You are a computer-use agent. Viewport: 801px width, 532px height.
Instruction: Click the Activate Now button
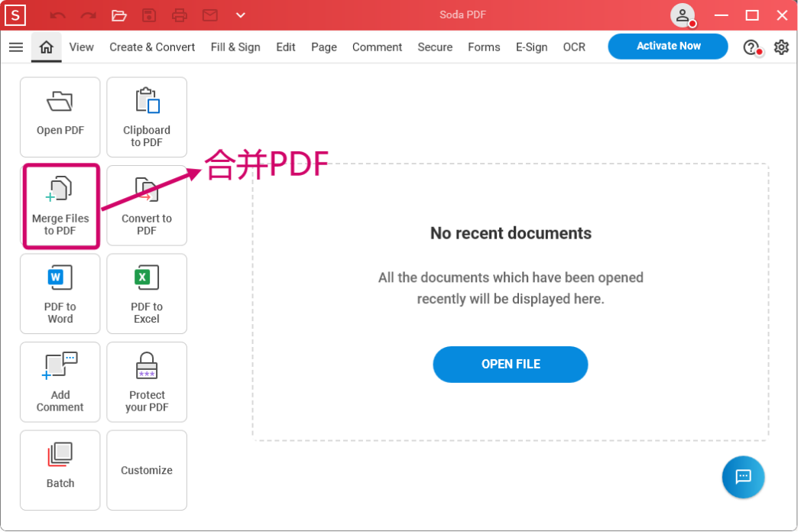click(x=667, y=46)
